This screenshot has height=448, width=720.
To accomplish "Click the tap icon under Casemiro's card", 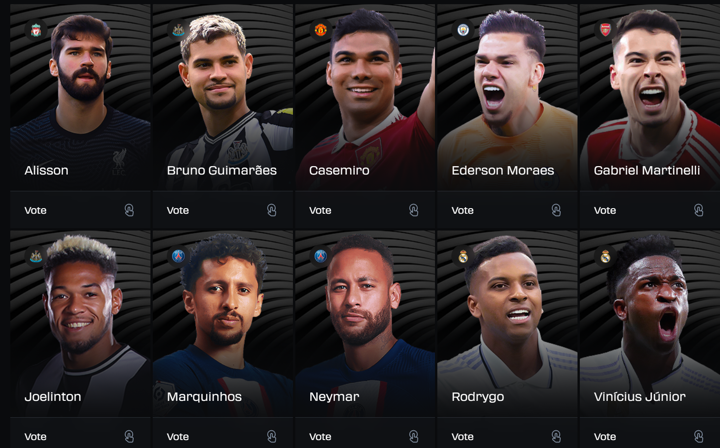I will tap(414, 210).
